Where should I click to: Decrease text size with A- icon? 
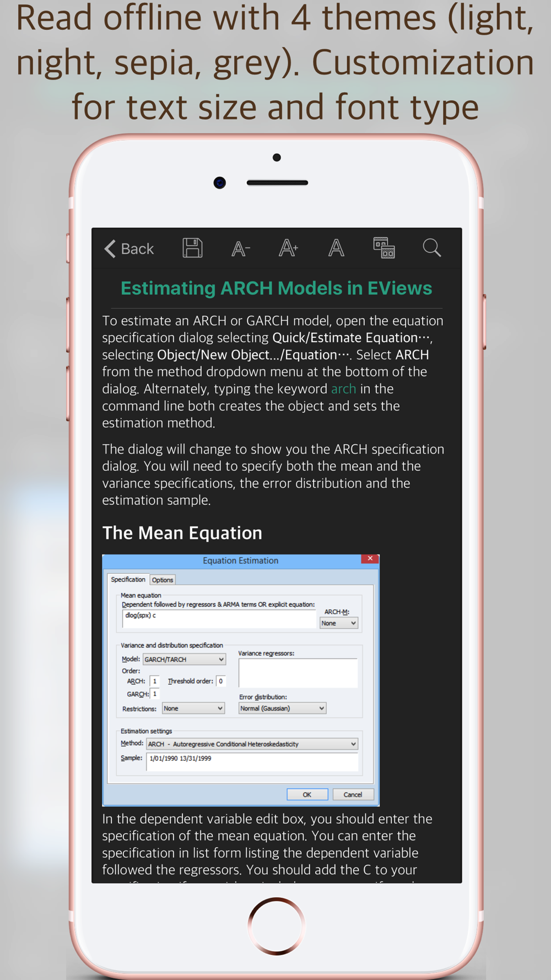click(x=240, y=249)
